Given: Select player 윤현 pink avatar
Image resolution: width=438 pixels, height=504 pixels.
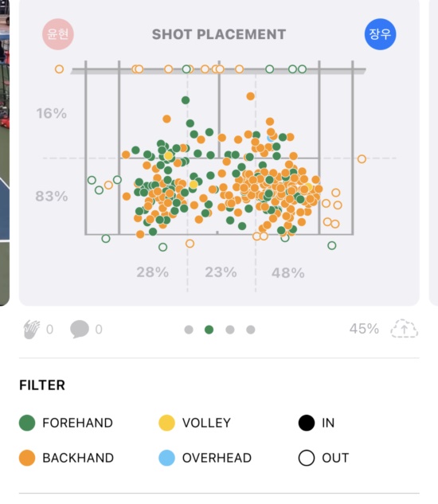Looking at the screenshot, I should pyautogui.click(x=58, y=34).
